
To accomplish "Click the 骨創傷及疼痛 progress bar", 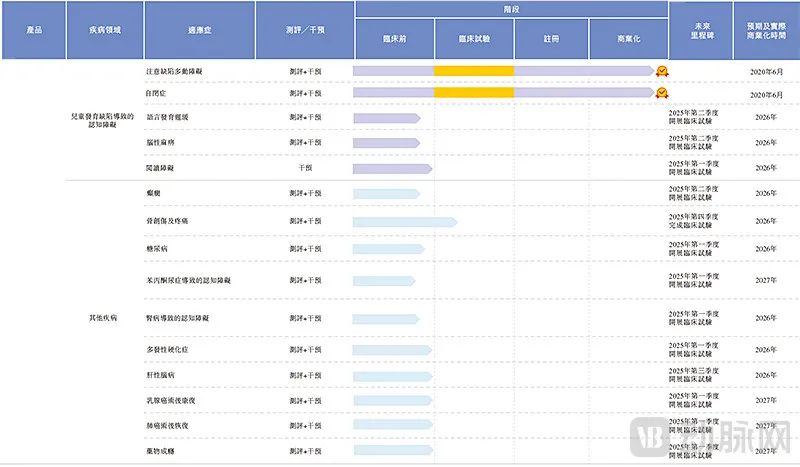I will [x=404, y=222].
